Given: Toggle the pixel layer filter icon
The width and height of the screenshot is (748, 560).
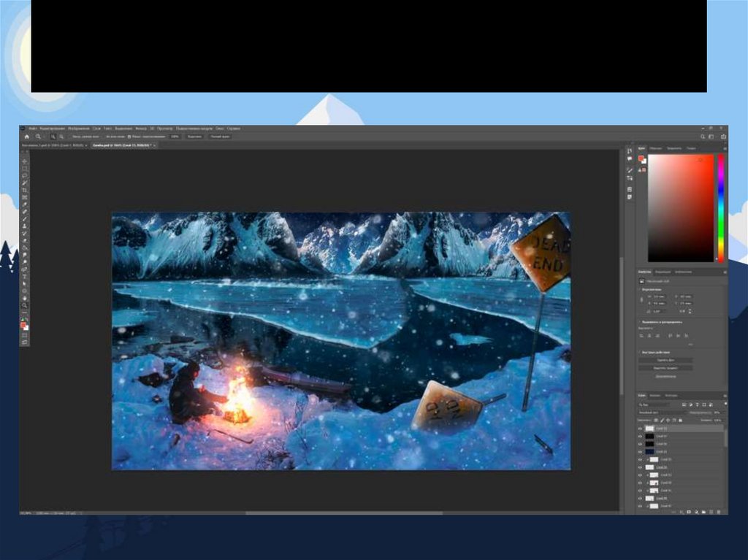Looking at the screenshot, I should (684, 405).
